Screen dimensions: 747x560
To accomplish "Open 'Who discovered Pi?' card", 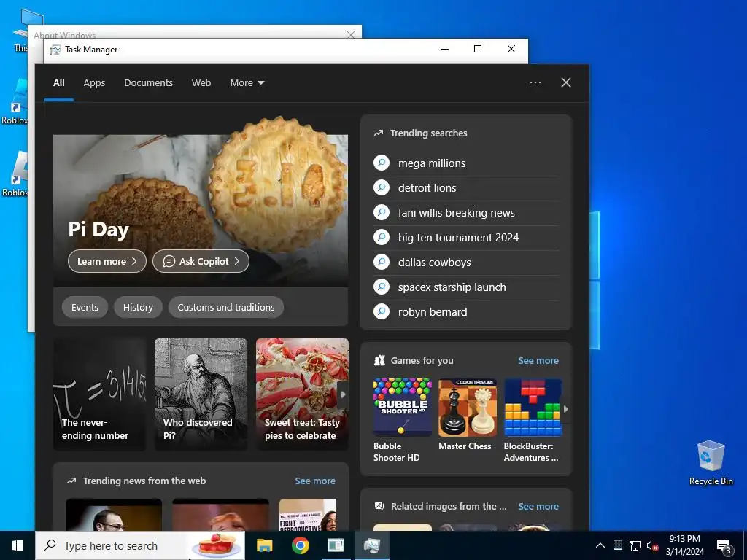I will (201, 394).
